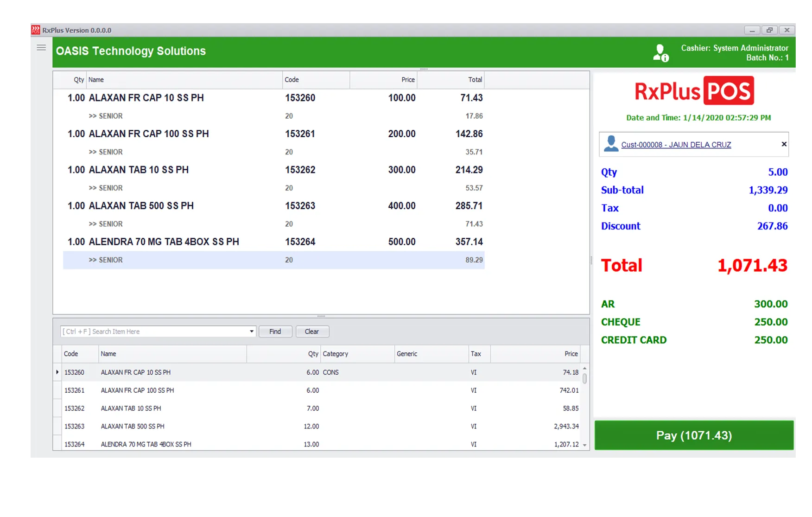Click the Discount value 267.86

(x=772, y=226)
